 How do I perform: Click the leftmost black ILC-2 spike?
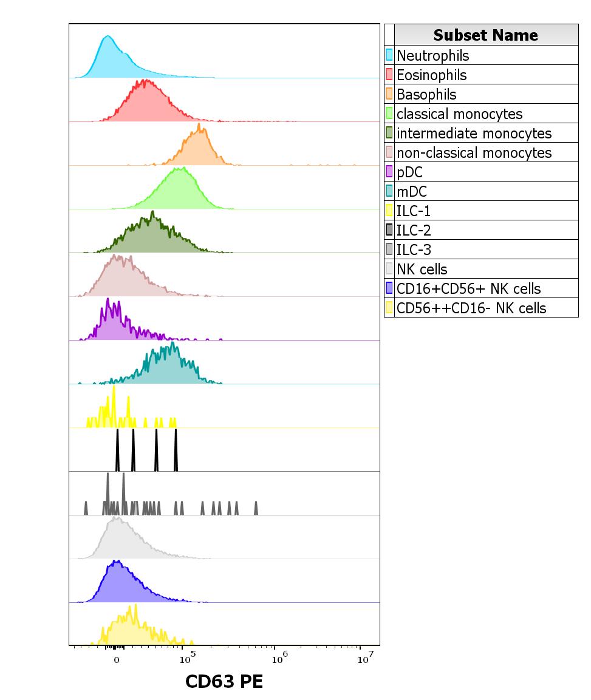(117, 450)
